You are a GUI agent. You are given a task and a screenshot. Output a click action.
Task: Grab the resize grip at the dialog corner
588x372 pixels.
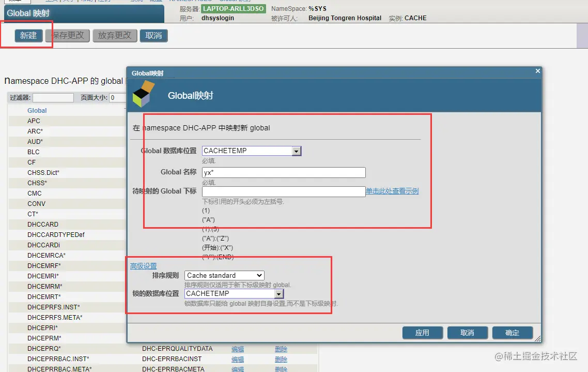pyautogui.click(x=537, y=338)
